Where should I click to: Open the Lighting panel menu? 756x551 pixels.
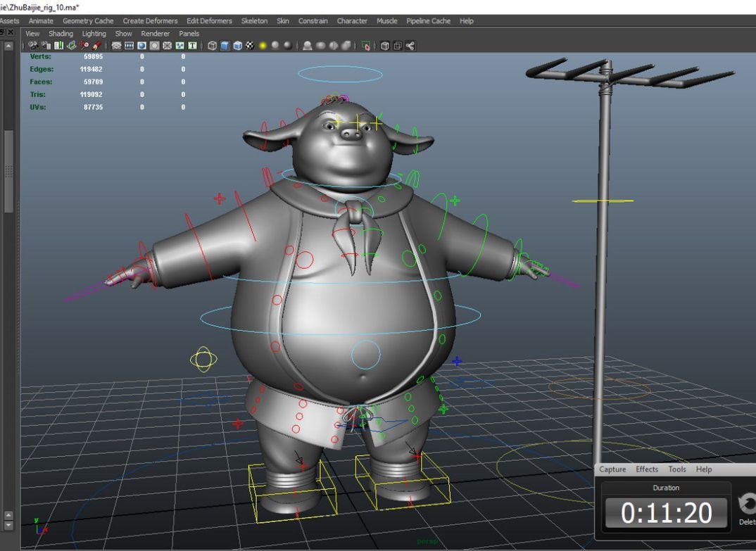point(94,34)
